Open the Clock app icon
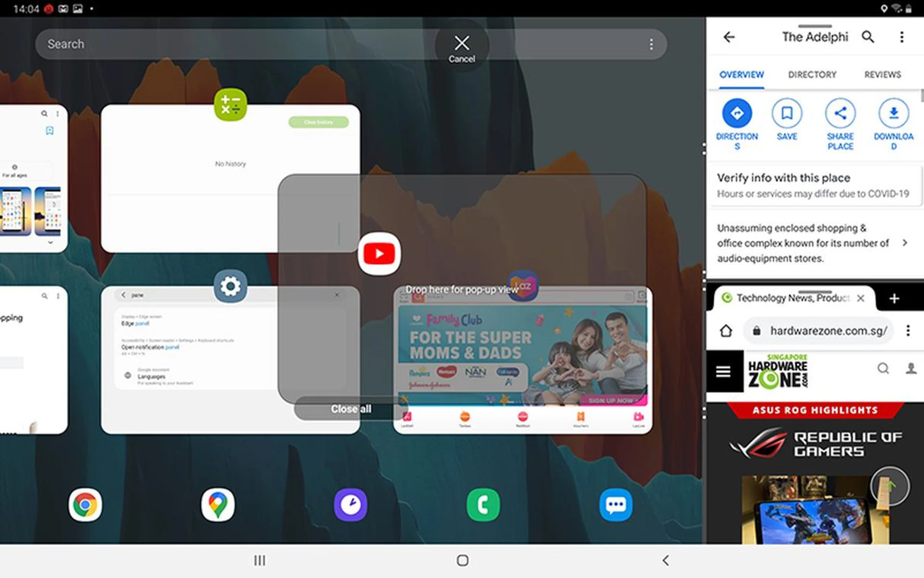Viewport: 924px width, 578px height. pyautogui.click(x=350, y=505)
